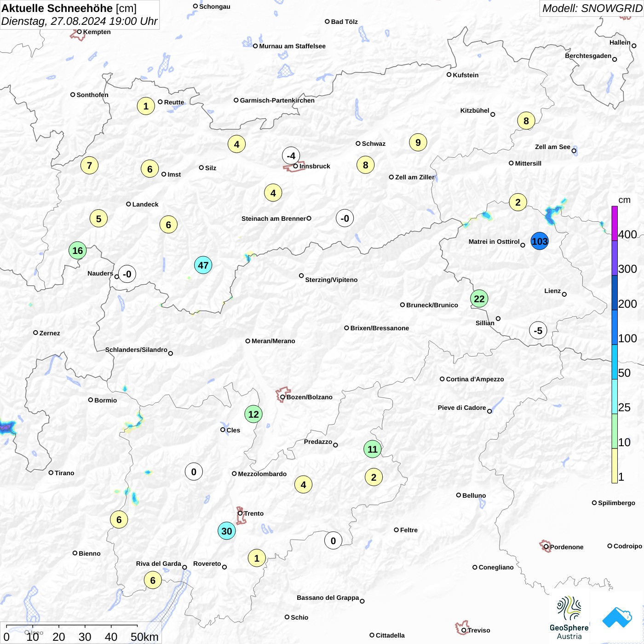Click the Bormio town label

106,400
